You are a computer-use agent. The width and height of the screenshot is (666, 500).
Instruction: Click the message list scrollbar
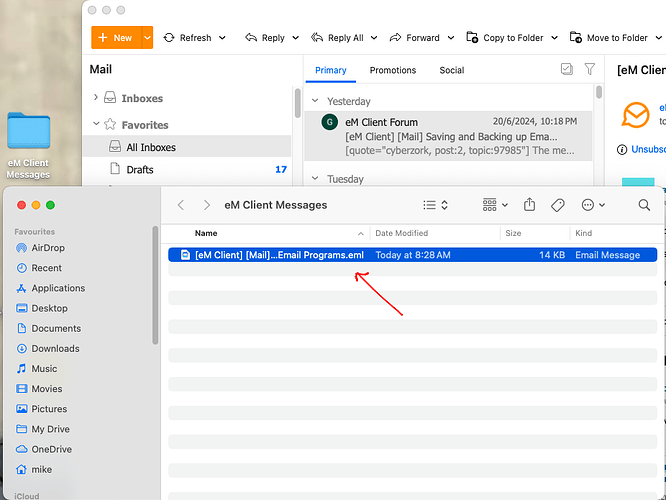(598, 92)
